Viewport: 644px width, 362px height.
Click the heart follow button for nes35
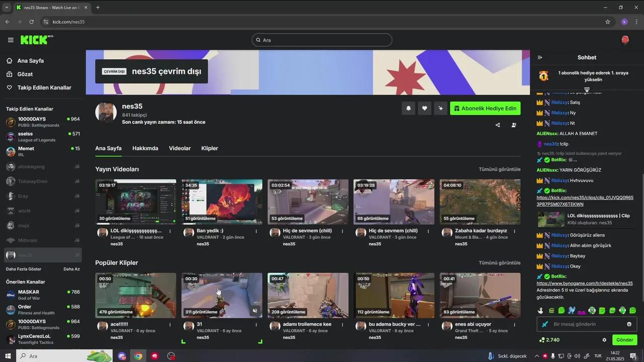[425, 108]
